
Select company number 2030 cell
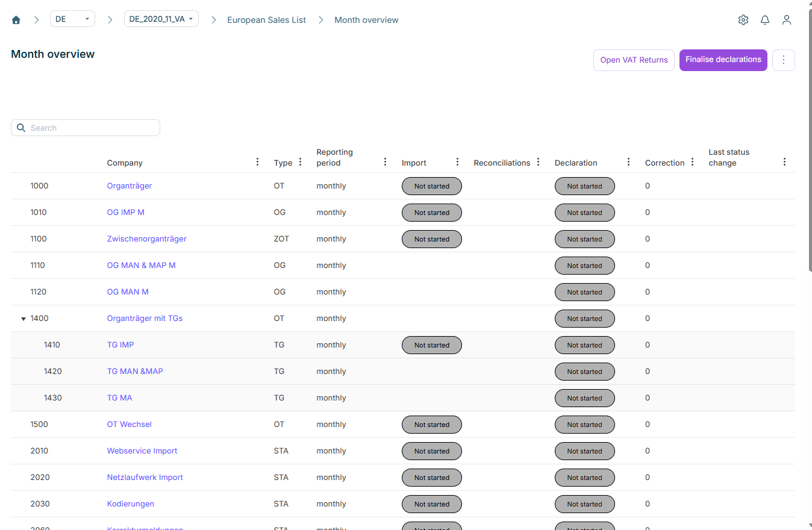pyautogui.click(x=40, y=504)
